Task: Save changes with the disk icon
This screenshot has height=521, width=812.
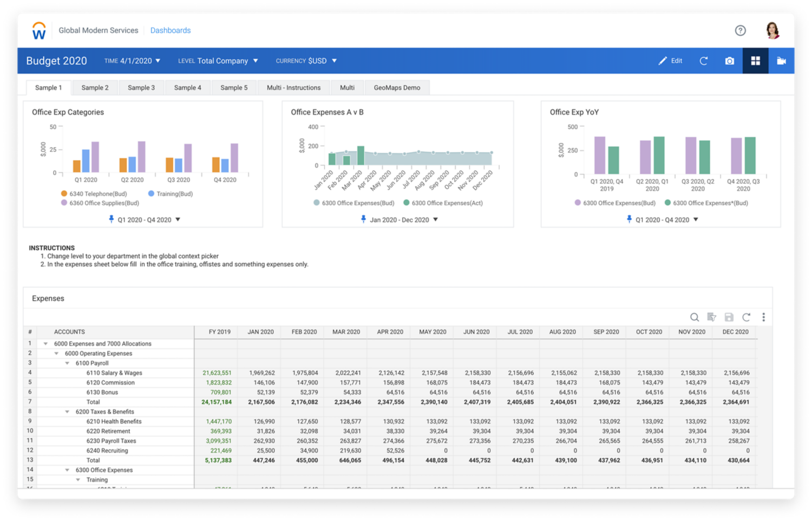Action: [x=729, y=317]
